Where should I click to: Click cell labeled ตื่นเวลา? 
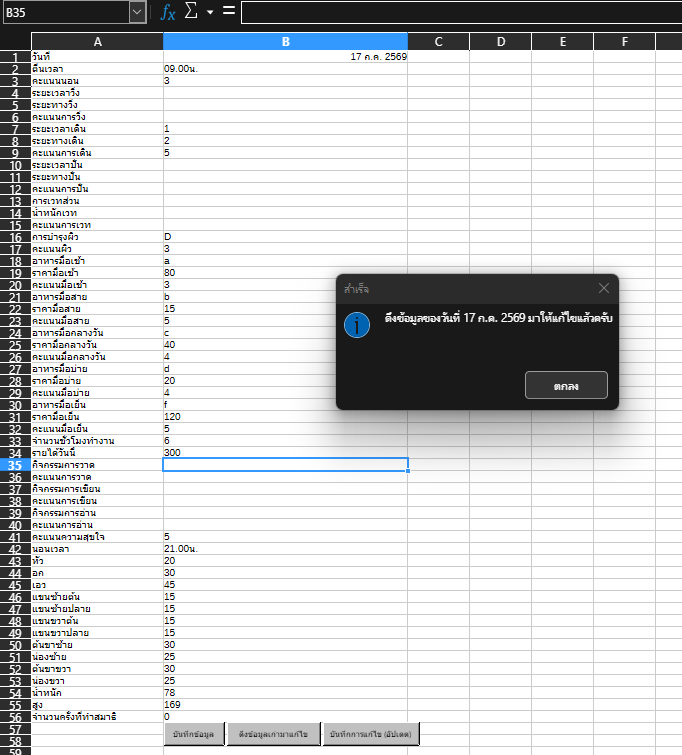(97, 69)
